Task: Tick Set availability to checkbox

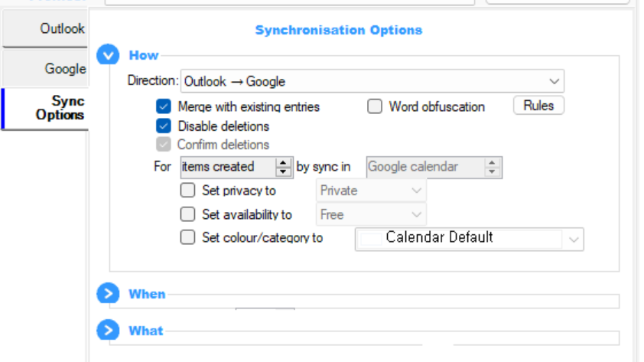Action: click(x=187, y=214)
